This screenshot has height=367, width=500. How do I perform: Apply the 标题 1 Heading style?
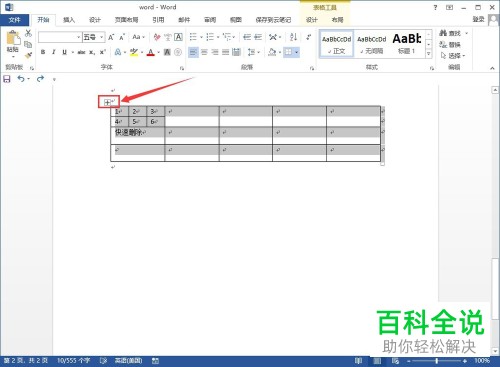407,44
